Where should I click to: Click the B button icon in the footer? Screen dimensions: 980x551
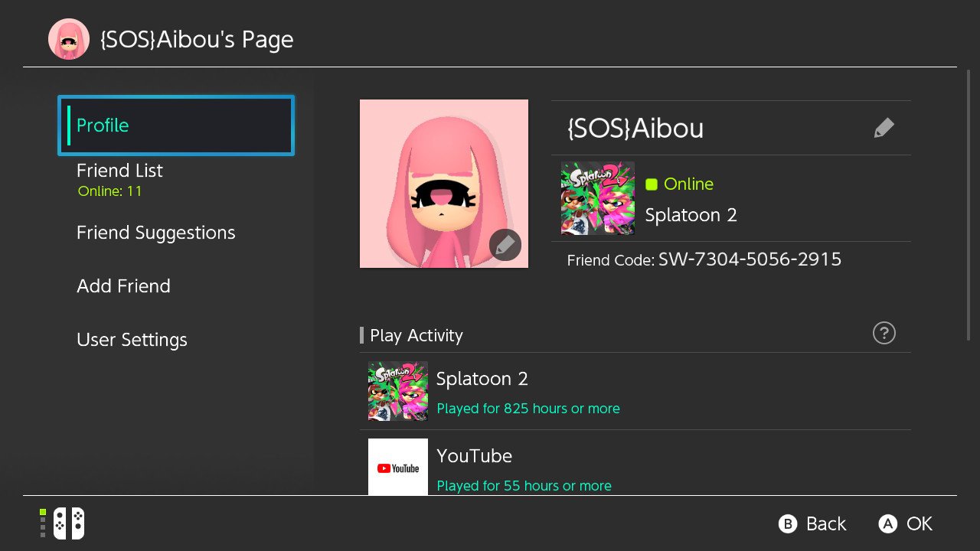pos(787,523)
